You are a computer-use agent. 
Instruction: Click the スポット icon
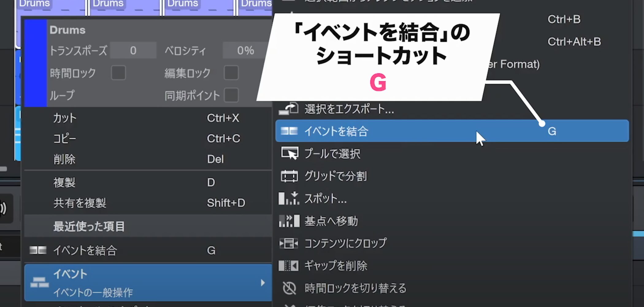(289, 198)
